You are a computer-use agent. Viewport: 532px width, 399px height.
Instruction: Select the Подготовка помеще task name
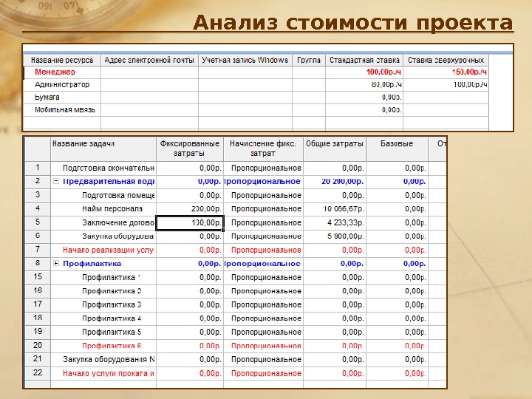click(118, 195)
